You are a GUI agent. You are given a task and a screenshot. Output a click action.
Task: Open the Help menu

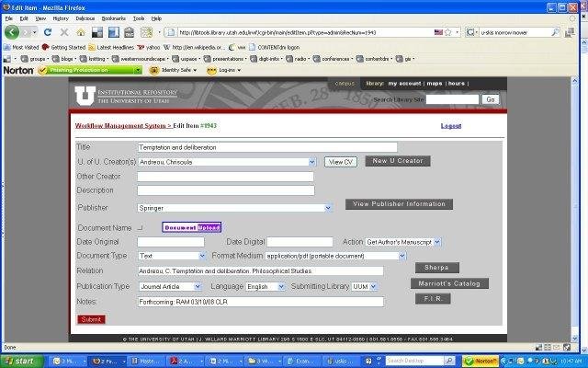tap(156, 18)
